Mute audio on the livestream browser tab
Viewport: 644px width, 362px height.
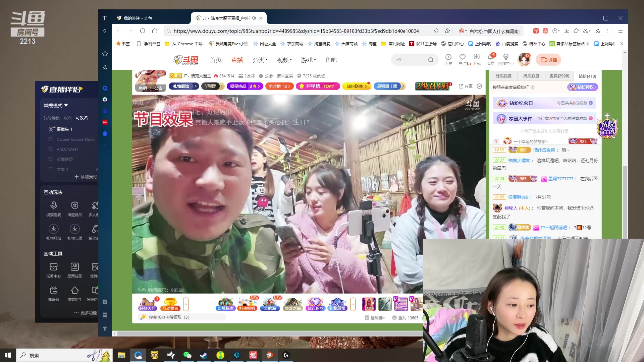(x=254, y=18)
